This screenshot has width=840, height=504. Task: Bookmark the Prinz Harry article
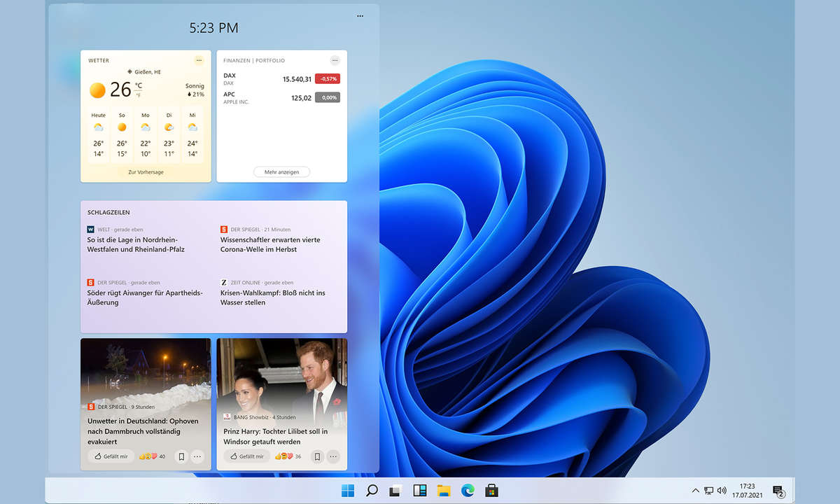click(317, 456)
